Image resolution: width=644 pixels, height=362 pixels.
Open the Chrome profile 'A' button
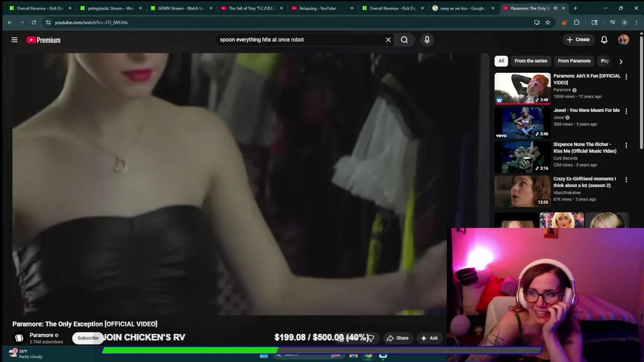(624, 22)
